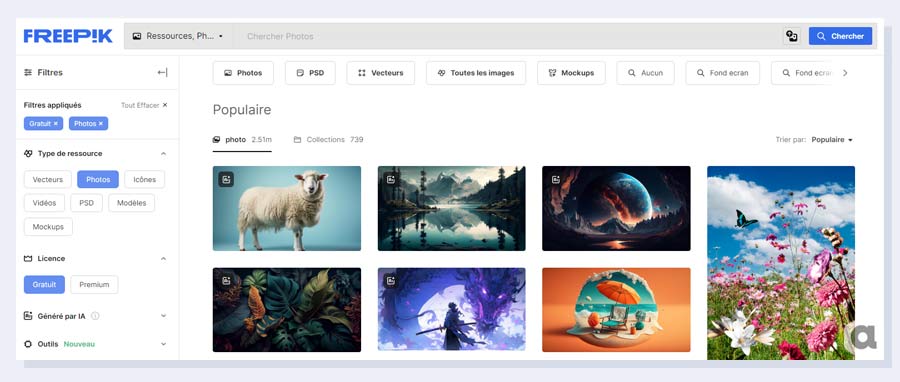Search the first Fond ecran suggestion chip
Screen dimensions: 900x382
[723, 73]
